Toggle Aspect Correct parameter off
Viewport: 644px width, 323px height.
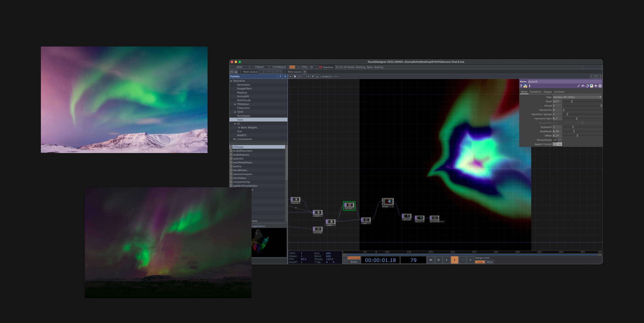tap(557, 144)
